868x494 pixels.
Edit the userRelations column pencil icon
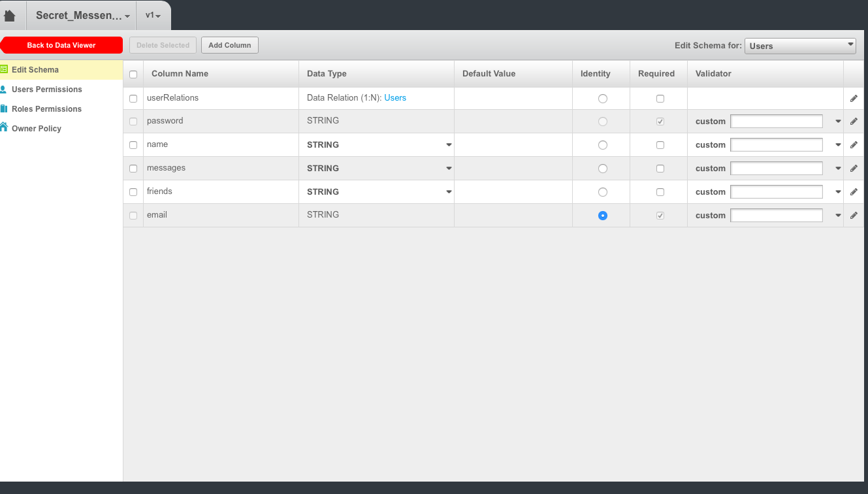pyautogui.click(x=854, y=98)
